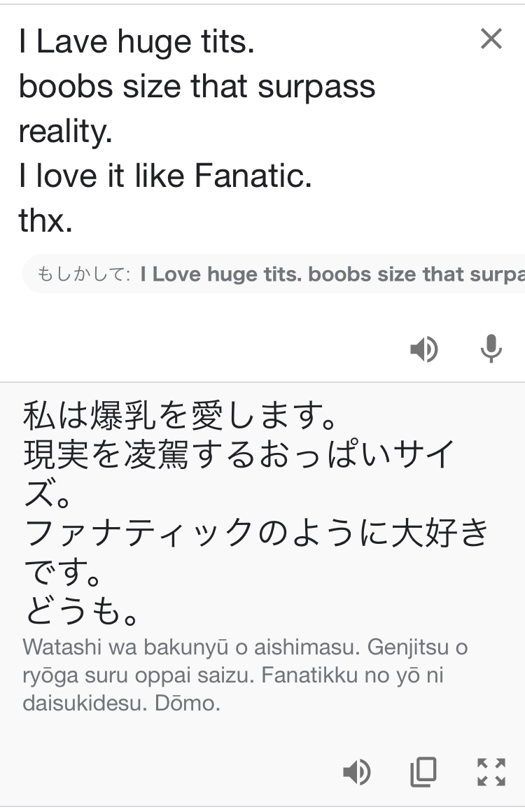Viewport: 525px width, 812px height.
Task: Show the translation in full screen
Action: click(491, 772)
